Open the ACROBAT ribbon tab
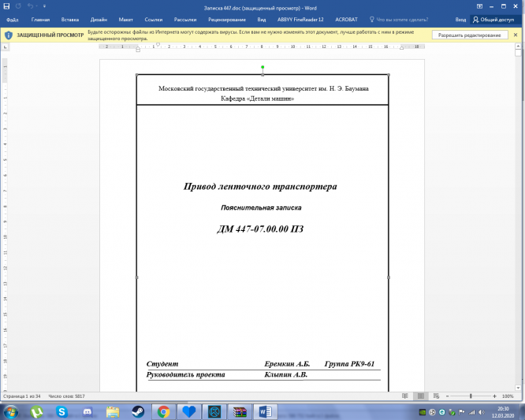 click(x=346, y=20)
